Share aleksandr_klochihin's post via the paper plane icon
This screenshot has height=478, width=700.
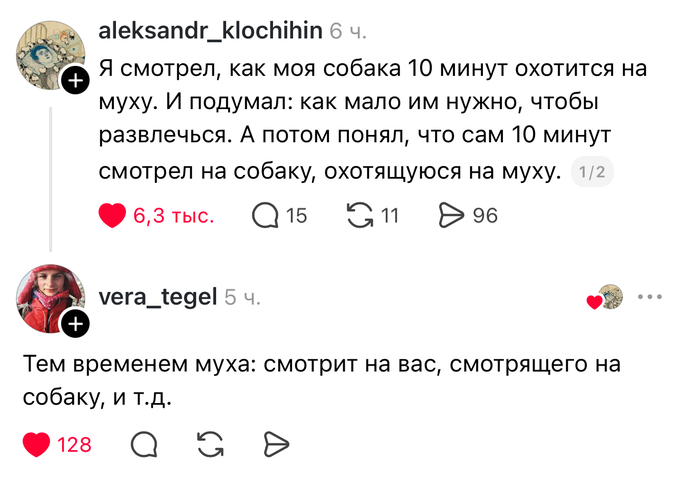point(451,215)
